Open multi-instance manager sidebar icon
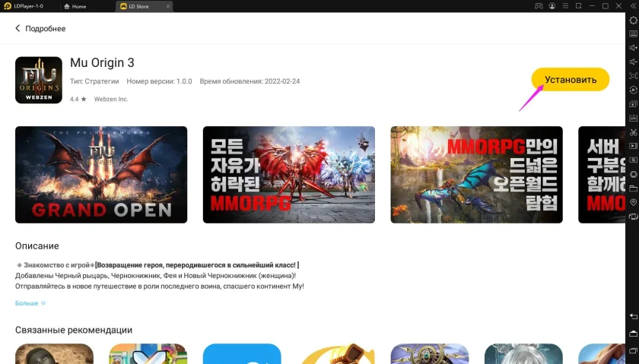The image size is (639, 364). point(633,104)
